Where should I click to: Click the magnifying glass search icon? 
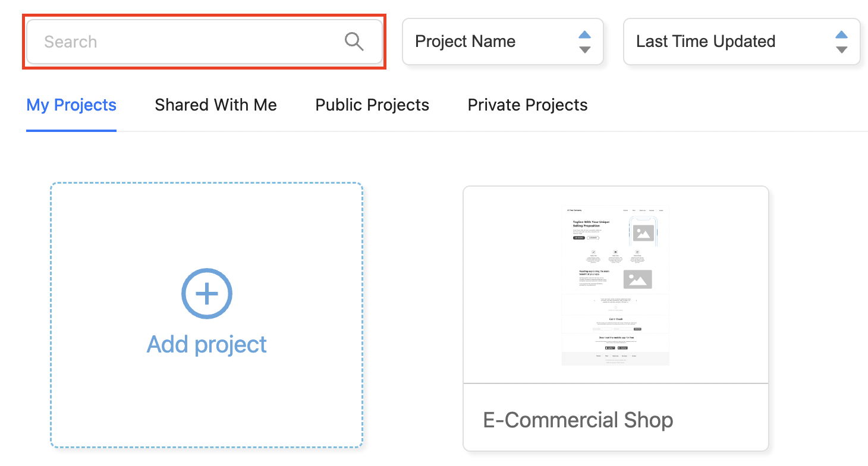[x=354, y=42]
